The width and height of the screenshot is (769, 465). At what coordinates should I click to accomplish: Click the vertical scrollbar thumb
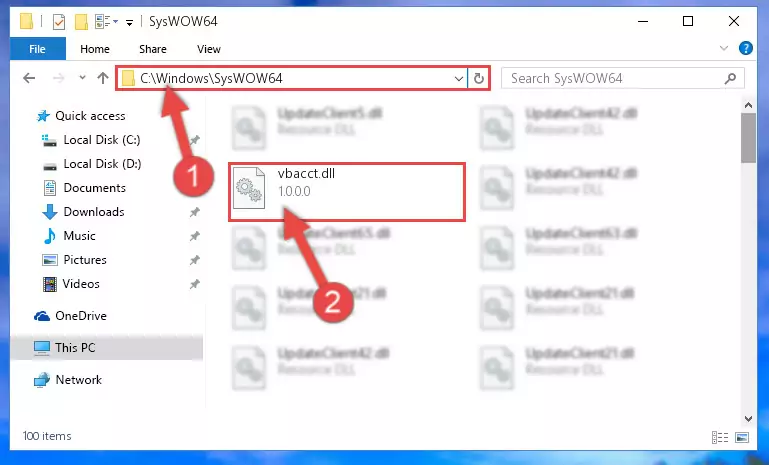748,138
